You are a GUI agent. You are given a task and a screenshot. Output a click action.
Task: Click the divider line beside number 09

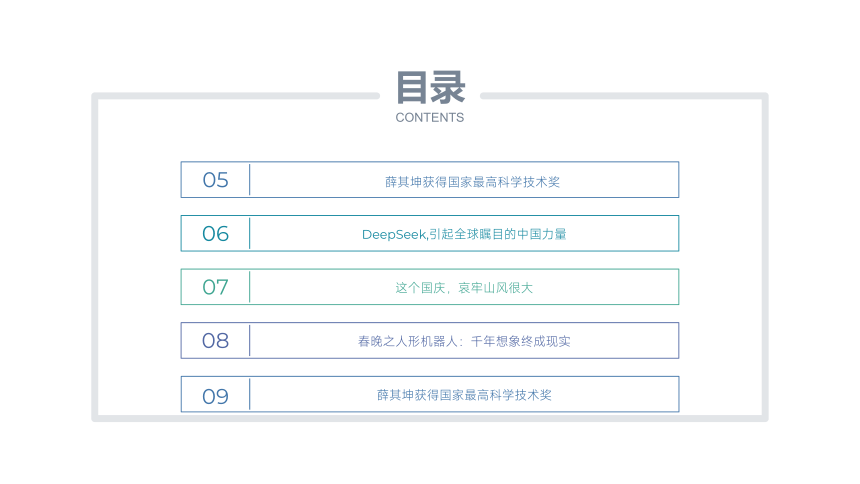(250, 394)
